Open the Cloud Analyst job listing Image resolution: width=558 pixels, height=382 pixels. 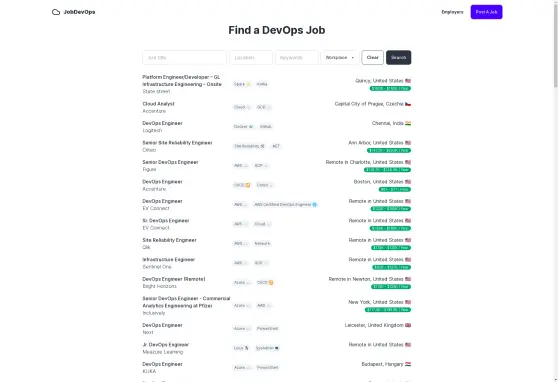point(158,104)
